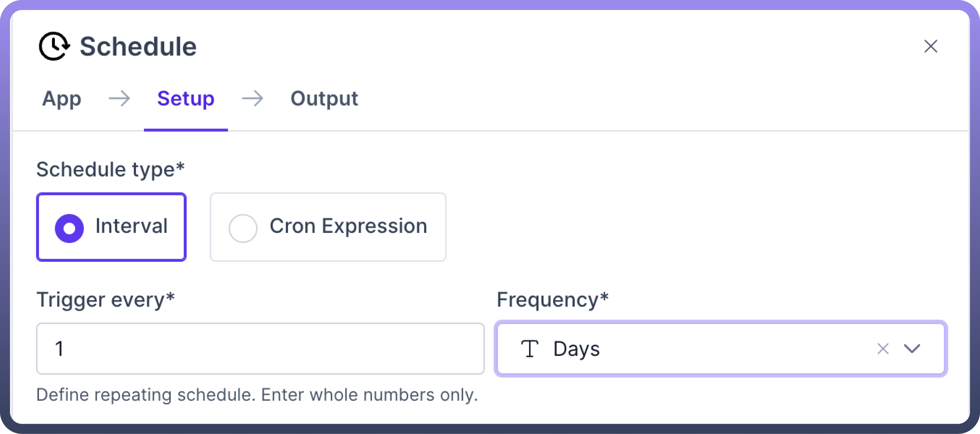Switch to the App tab
980x434 pixels.
point(62,99)
